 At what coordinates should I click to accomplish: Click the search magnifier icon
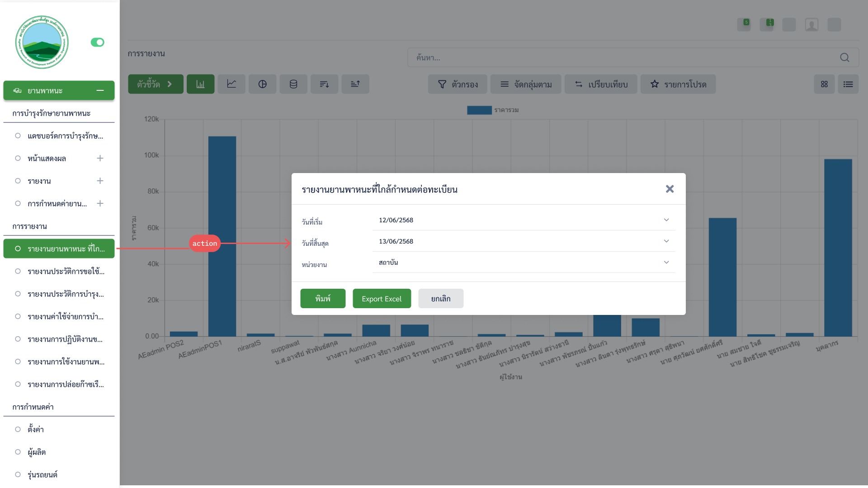pyautogui.click(x=844, y=57)
